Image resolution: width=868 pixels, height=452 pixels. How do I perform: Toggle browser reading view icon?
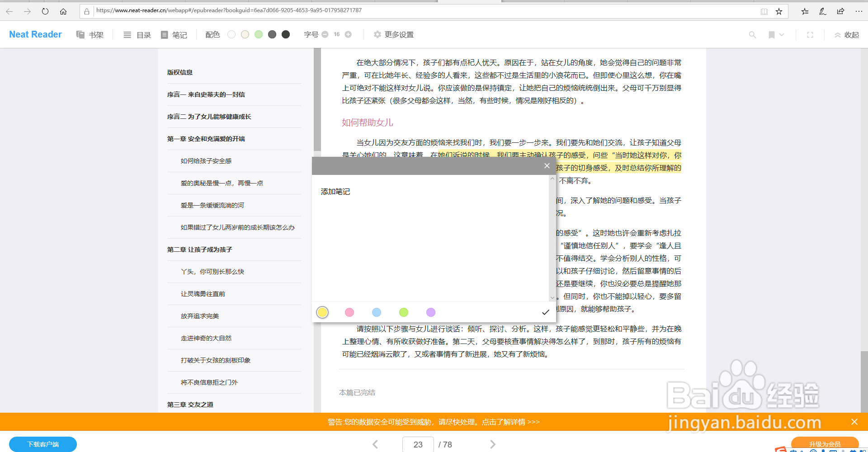(x=764, y=11)
